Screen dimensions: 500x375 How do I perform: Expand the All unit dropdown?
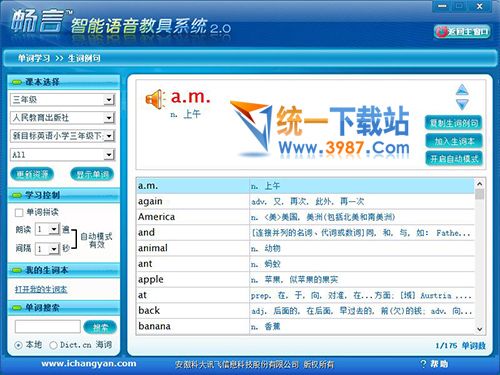[109, 155]
